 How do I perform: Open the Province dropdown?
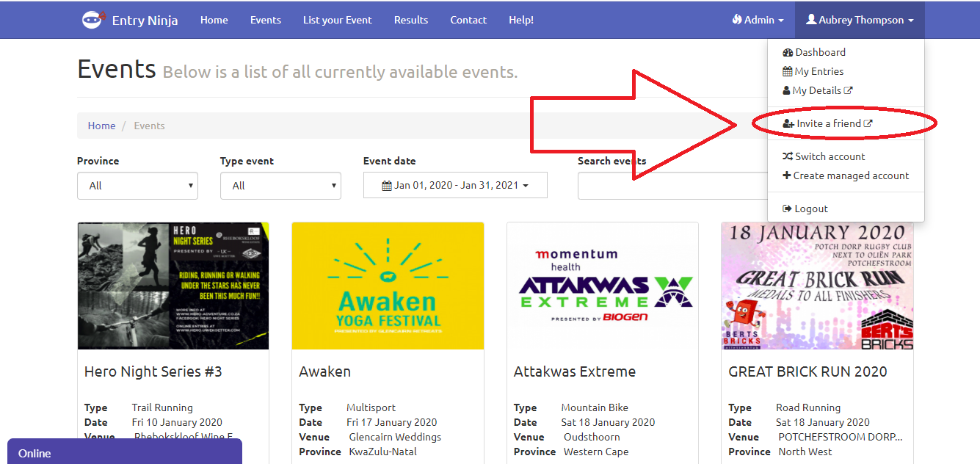(137, 186)
